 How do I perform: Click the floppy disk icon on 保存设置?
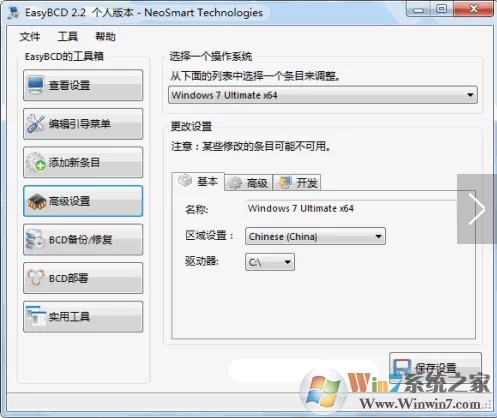(402, 368)
